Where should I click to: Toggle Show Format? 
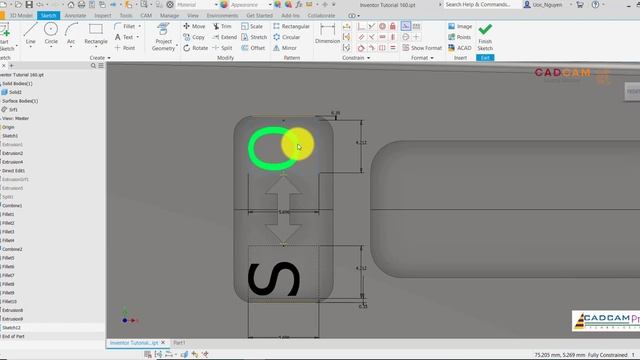point(422,48)
